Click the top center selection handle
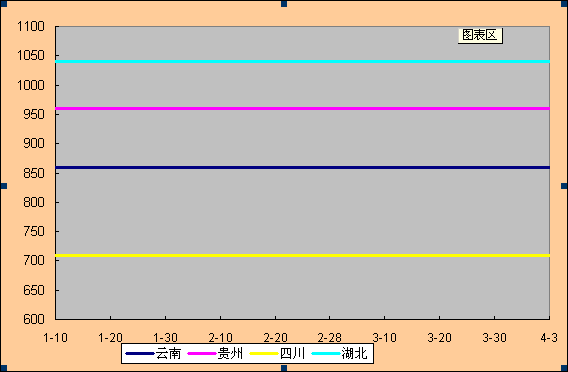 (284, 4)
